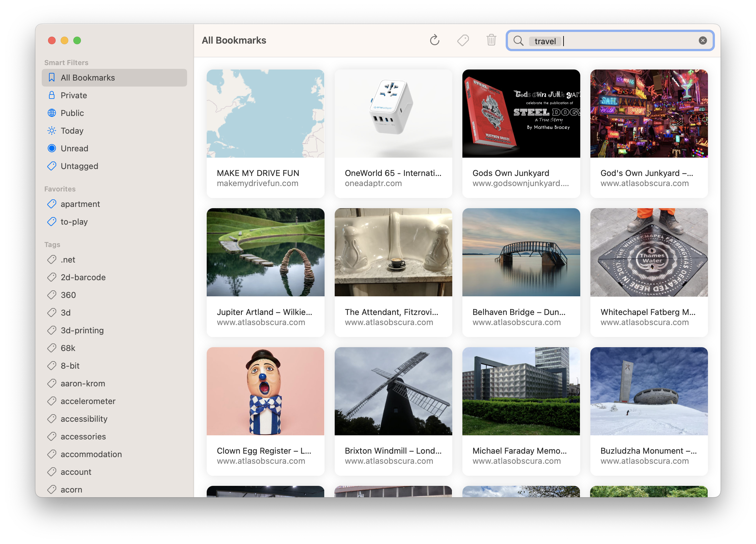Open the apartment favorite tag
Image resolution: width=756 pixels, height=544 pixels.
(80, 204)
